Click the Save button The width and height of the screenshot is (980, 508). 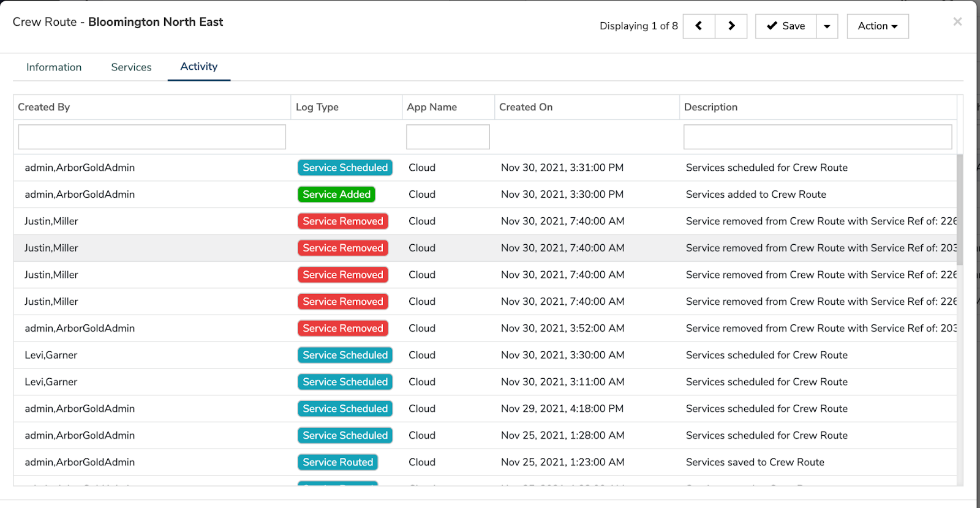click(786, 26)
